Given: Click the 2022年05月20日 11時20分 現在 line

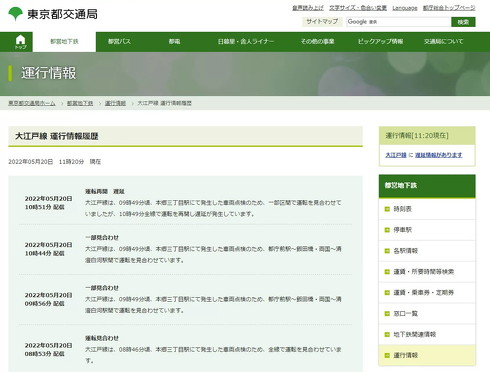Looking at the screenshot, I should tap(54, 162).
